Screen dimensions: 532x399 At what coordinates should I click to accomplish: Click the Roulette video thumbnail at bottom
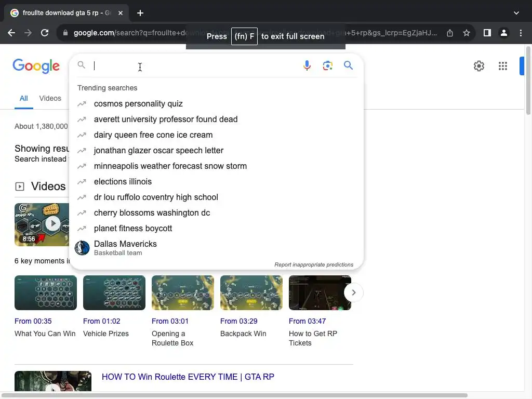pyautogui.click(x=53, y=381)
